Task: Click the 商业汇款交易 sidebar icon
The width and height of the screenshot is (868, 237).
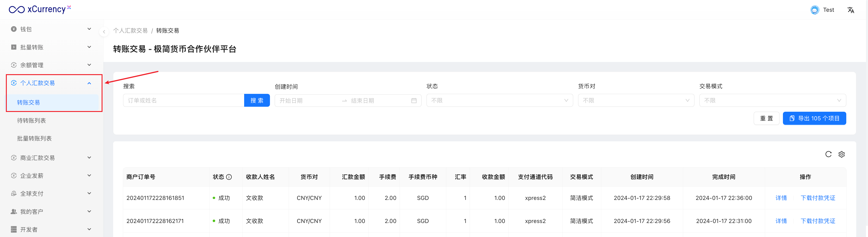Action: [14, 158]
